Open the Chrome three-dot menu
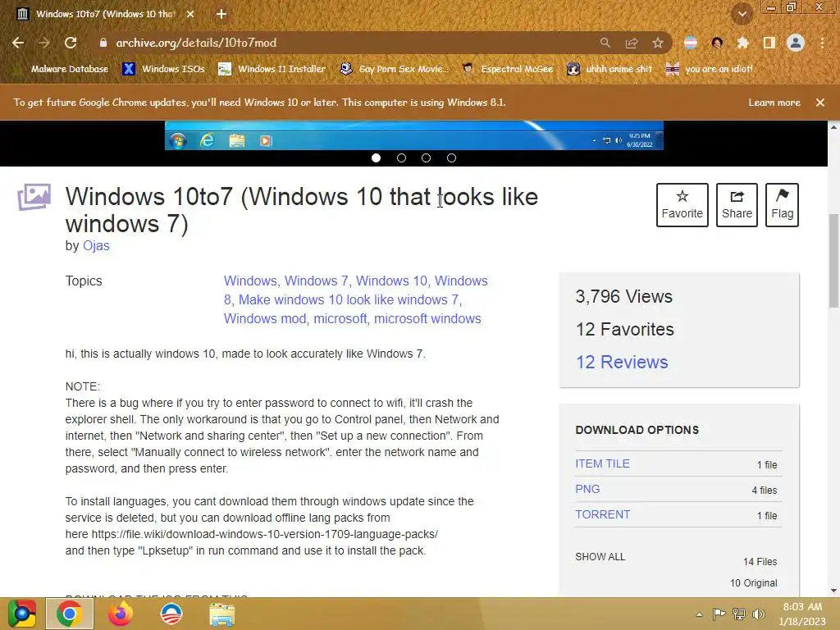This screenshot has height=630, width=840. click(x=822, y=43)
